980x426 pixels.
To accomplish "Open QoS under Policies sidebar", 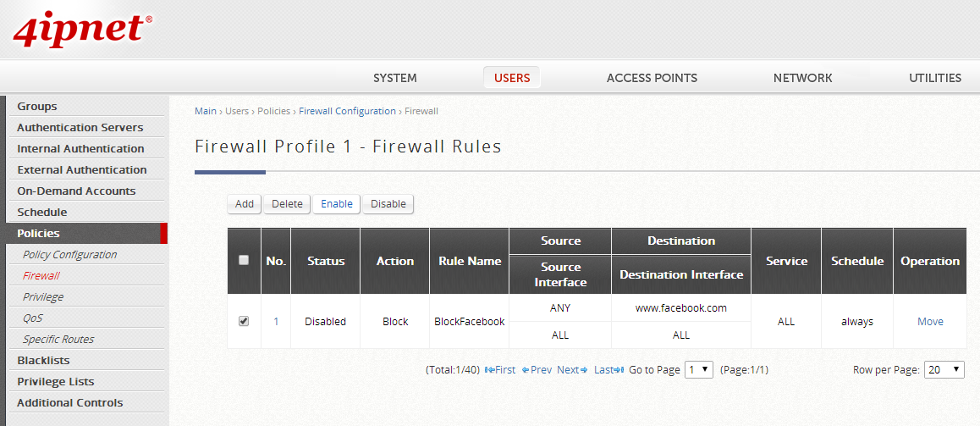I will click(32, 318).
